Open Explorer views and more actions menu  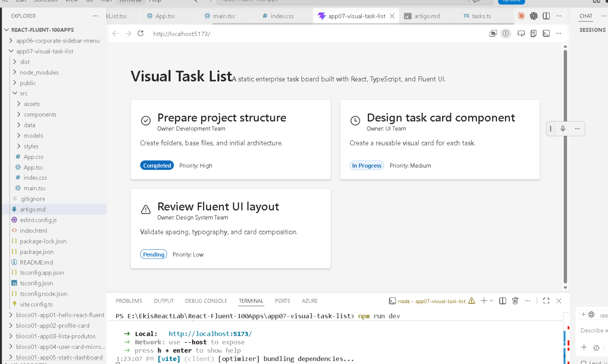(x=95, y=16)
